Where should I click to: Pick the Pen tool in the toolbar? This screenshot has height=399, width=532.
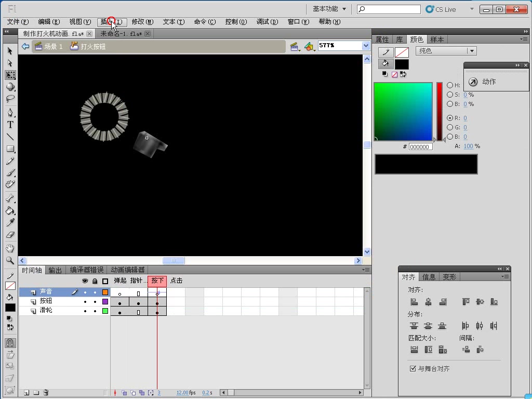[x=9, y=112]
